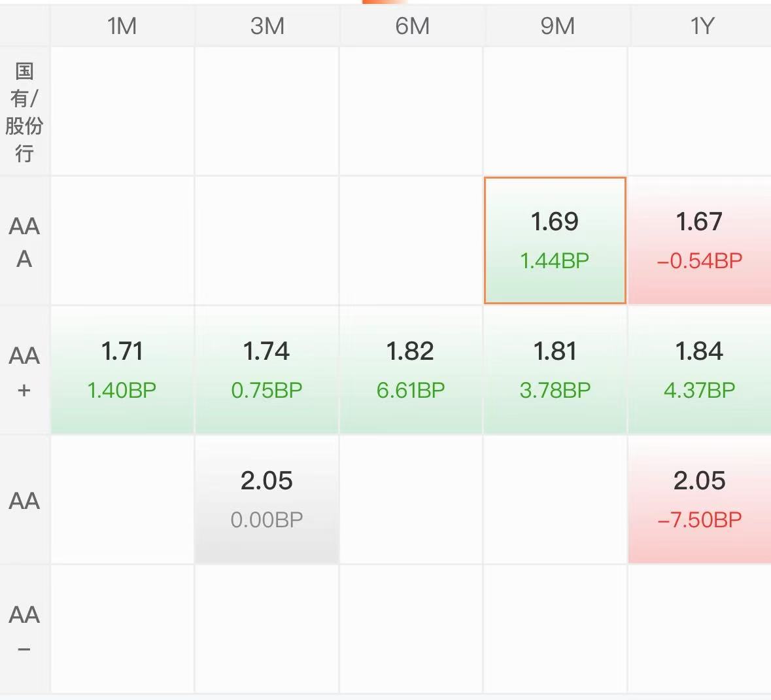Click the 6M tenor column header
This screenshot has height=700, width=771.
[x=411, y=26]
